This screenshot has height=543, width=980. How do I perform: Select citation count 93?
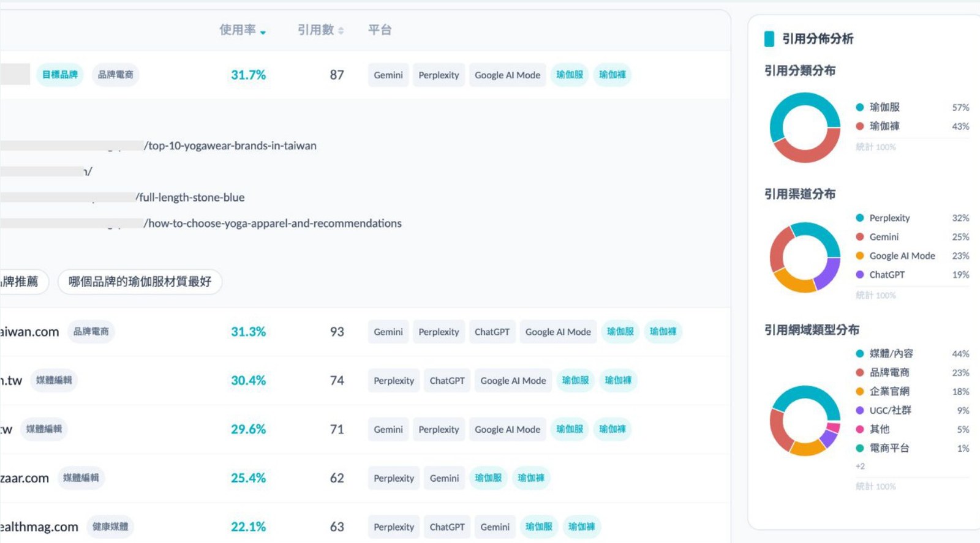click(x=337, y=332)
